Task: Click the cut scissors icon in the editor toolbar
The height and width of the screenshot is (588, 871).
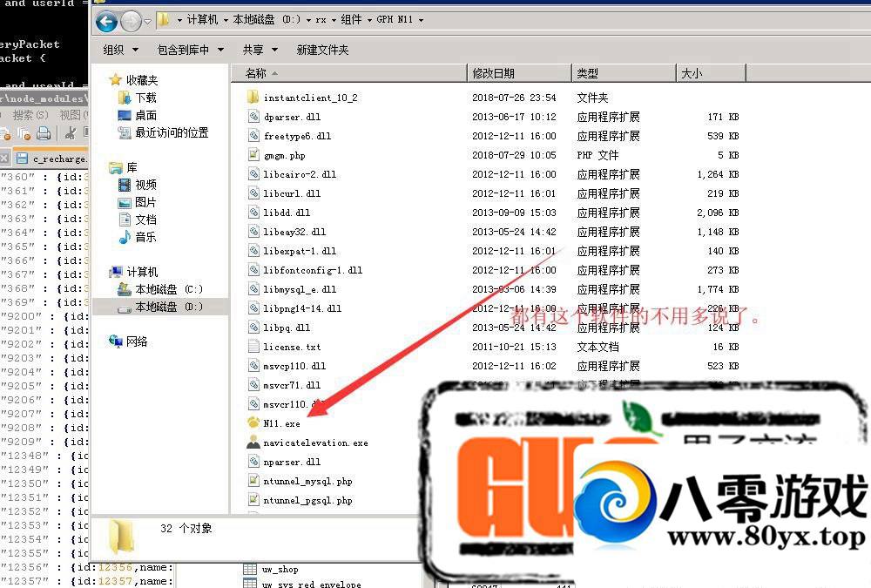Action: (70, 133)
